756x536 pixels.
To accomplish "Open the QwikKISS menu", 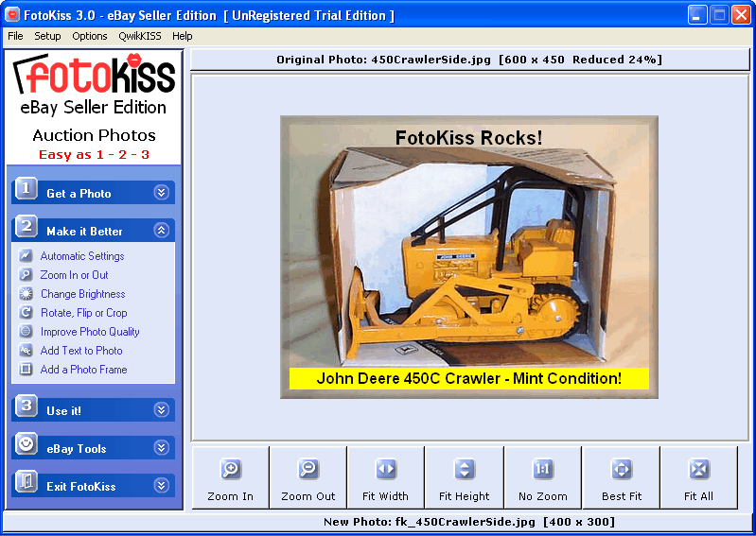I will [140, 36].
